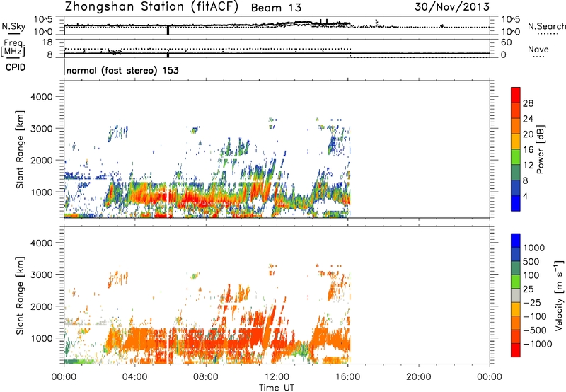Click the blue top of Velocity colorbar
This screenshot has width=566, height=392.
[x=516, y=241]
